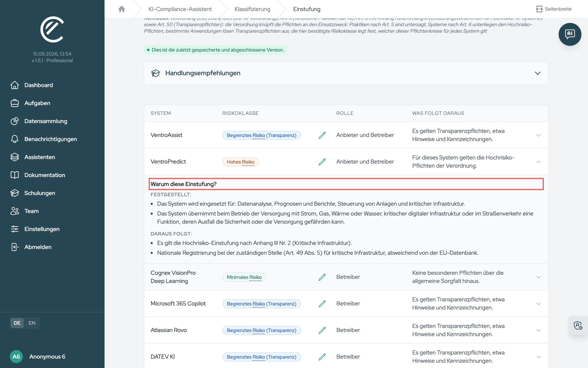Open Assistenten in sidebar

(33, 157)
